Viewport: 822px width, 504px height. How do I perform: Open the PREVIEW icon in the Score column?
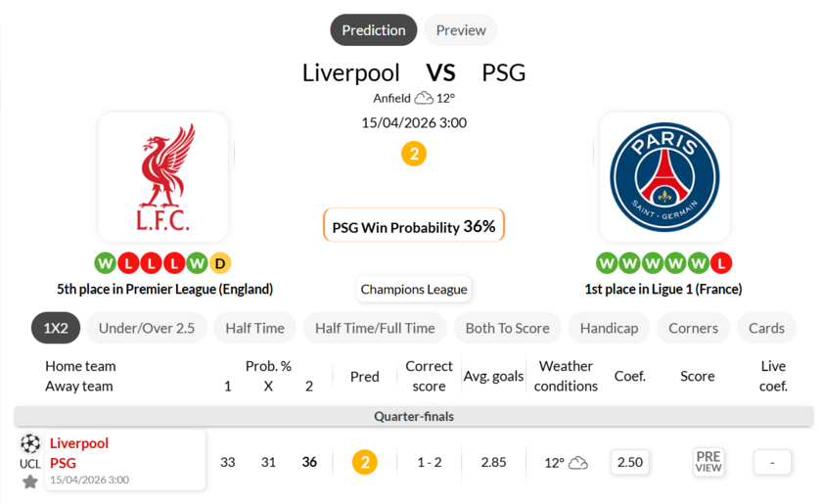point(708,462)
